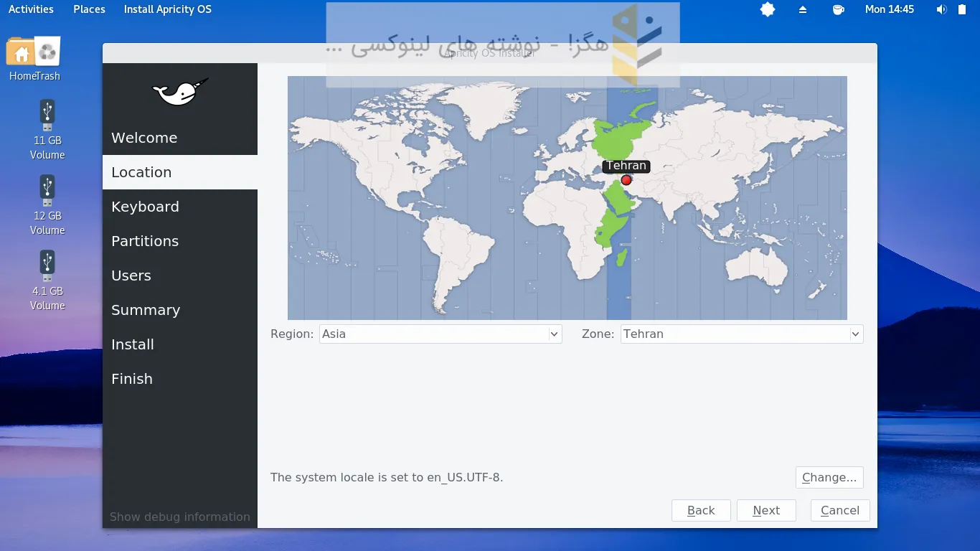Open the 12 GB Volume drive icon
The width and height of the screenshot is (980, 551).
(47, 191)
